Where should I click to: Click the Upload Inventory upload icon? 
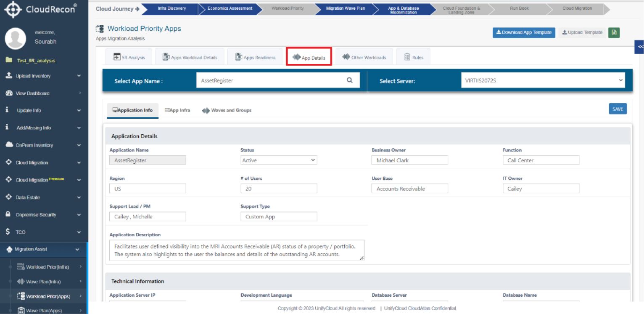pos(8,76)
